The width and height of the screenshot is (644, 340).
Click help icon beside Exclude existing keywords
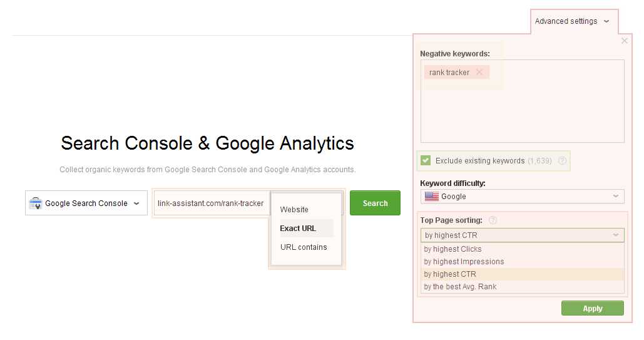coord(562,161)
